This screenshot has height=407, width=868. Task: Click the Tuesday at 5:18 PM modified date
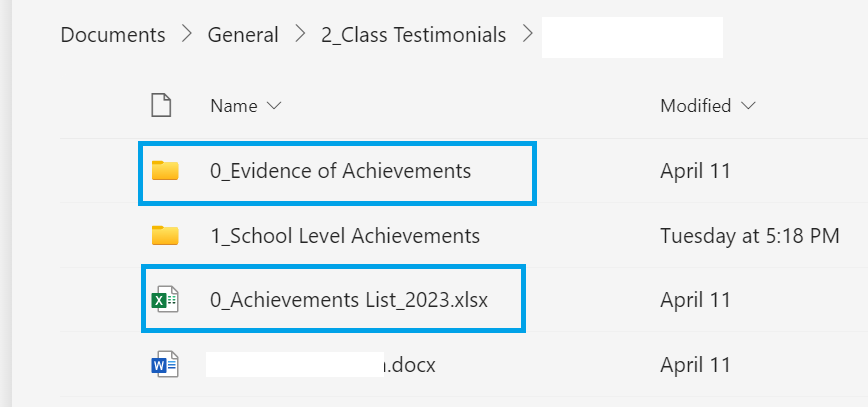(749, 236)
